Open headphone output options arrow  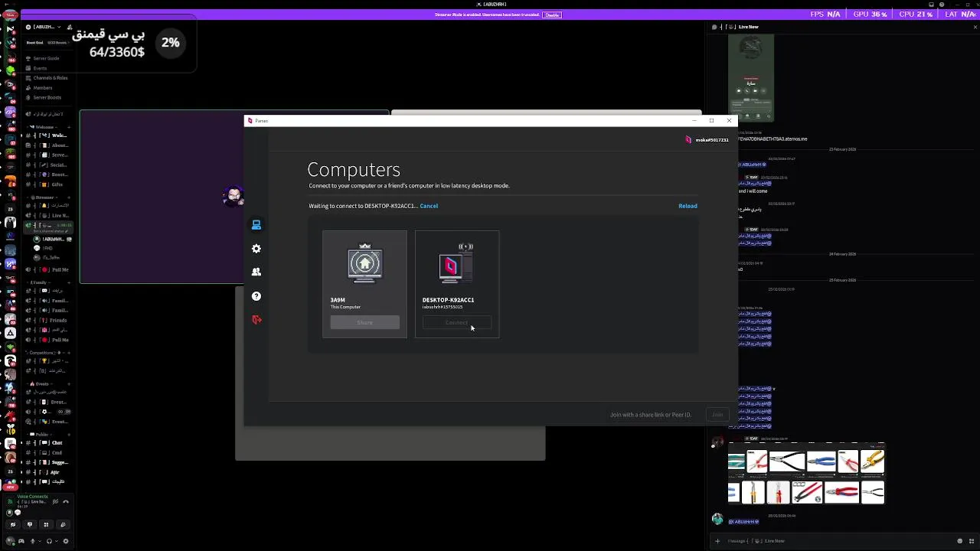[57, 542]
